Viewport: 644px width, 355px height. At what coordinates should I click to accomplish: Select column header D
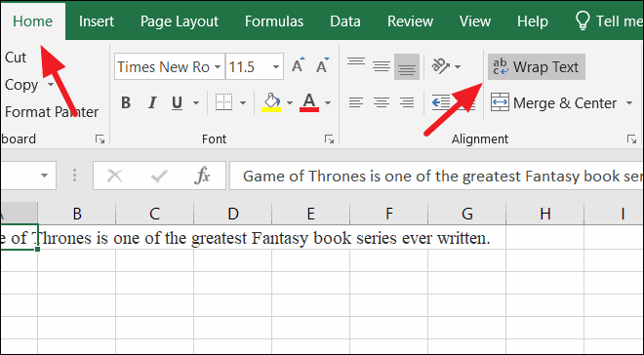coord(233,214)
